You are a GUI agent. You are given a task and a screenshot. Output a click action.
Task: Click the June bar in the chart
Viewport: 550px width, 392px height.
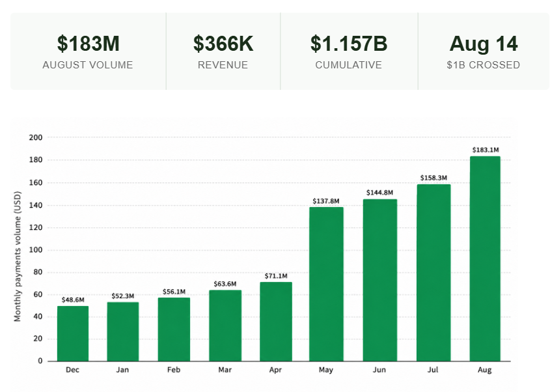point(380,280)
